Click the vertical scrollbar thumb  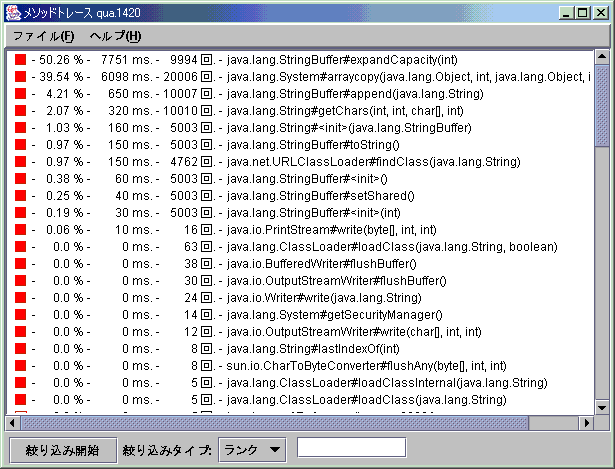(x=602, y=106)
